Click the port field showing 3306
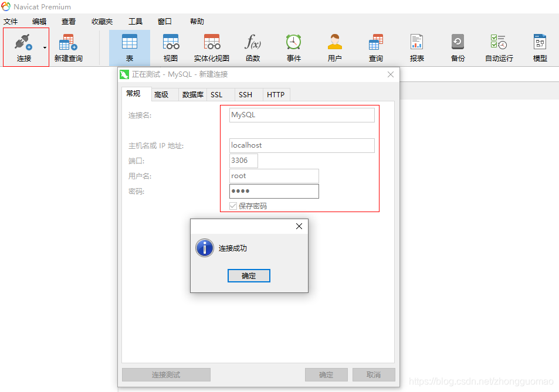This screenshot has height=392, width=559. (x=243, y=161)
